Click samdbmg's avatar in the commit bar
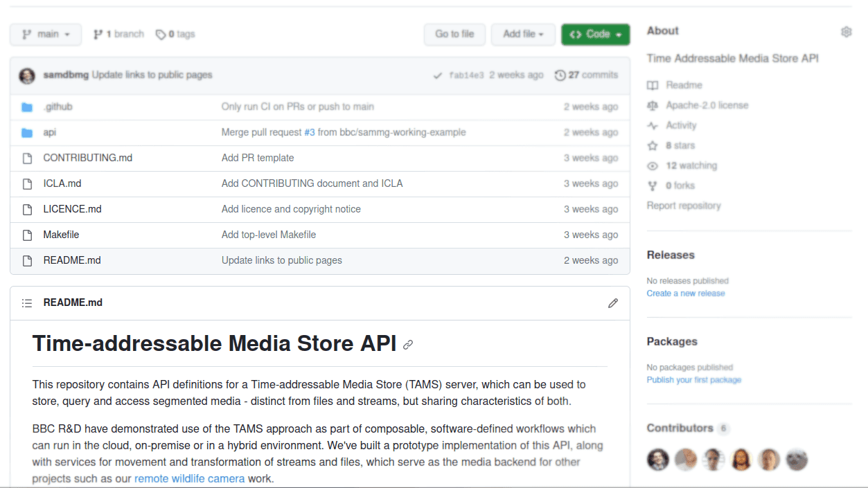Viewport: 868px width, 488px height. 26,75
